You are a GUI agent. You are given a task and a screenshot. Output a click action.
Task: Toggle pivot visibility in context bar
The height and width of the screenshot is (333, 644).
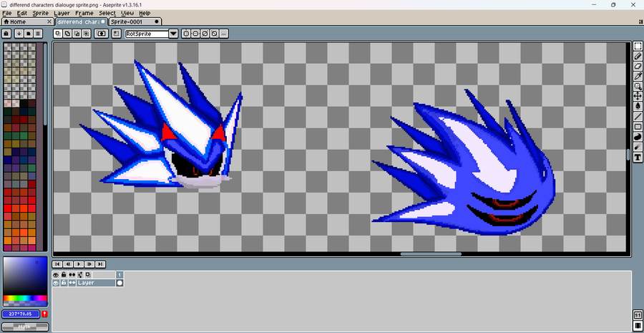pyautogui.click(x=116, y=34)
